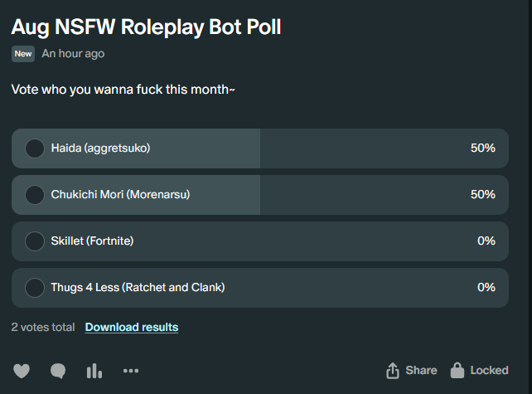Vote with the Thugs 4 Less radio button
Viewport: 532px width, 394px height.
(x=35, y=288)
